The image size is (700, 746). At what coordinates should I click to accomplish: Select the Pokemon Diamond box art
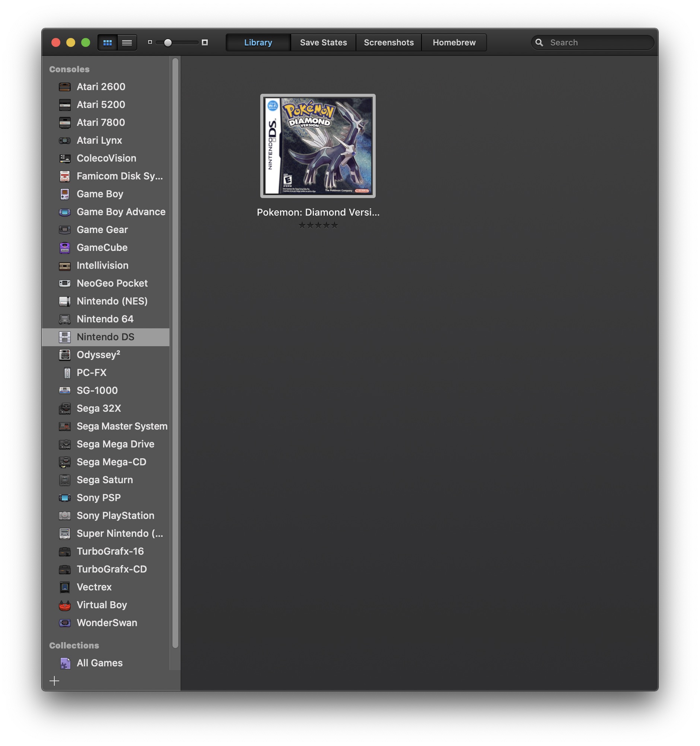318,146
